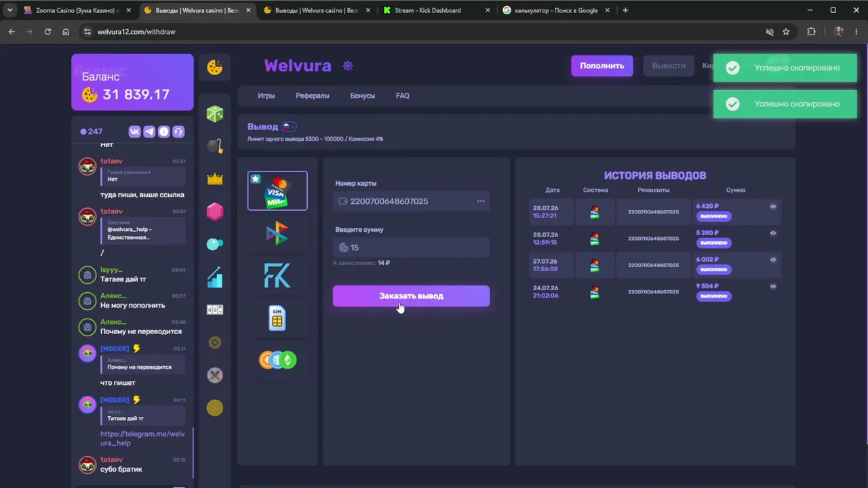Click the cookie icon atop the games sidebar

(x=215, y=66)
